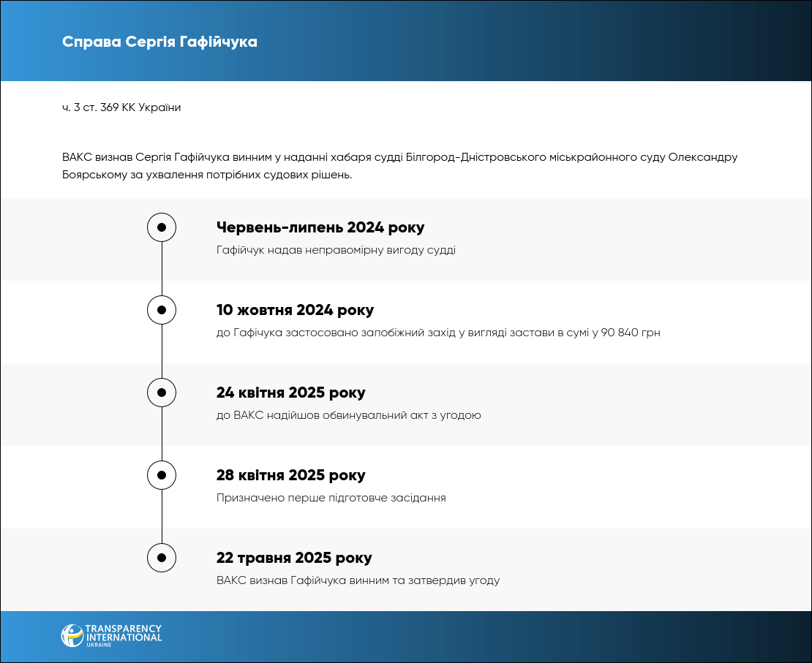Click the last timeline marker, 22 травня 2025
The height and width of the screenshot is (663, 812).
click(x=162, y=558)
